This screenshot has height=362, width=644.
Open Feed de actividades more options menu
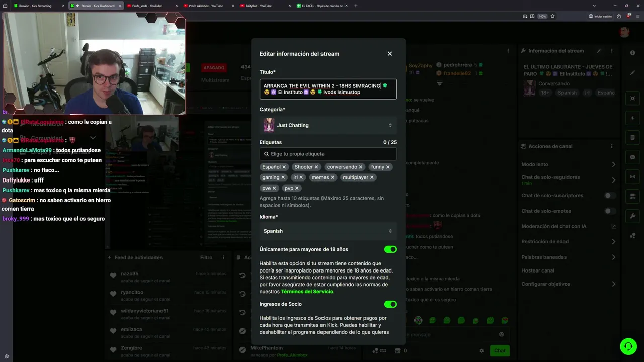[224, 257]
